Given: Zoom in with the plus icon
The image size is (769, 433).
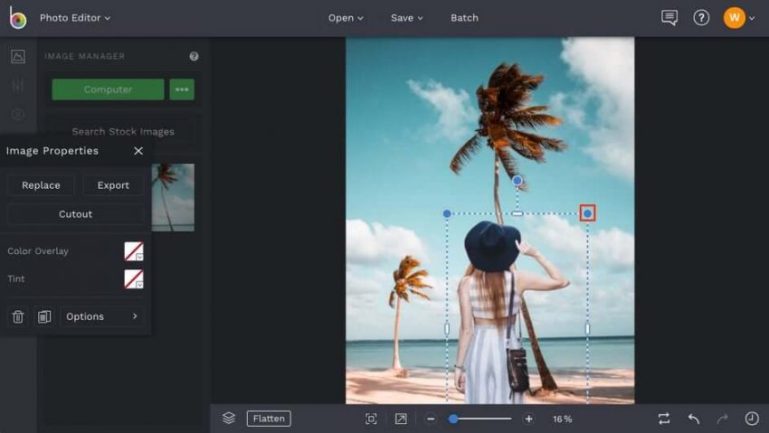Looking at the screenshot, I should (x=529, y=419).
